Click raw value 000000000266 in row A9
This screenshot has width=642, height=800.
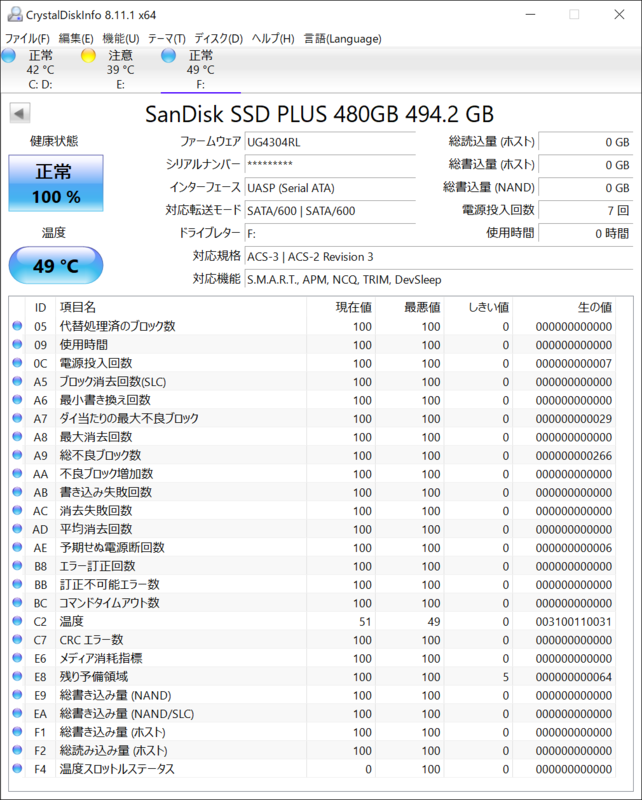pos(574,456)
